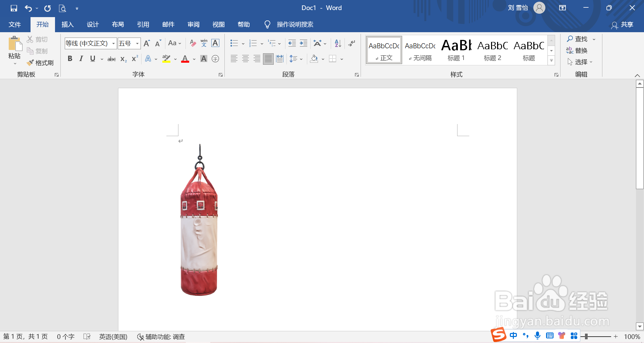Click the clear all formatting icon
644x343 pixels.
coord(192,43)
